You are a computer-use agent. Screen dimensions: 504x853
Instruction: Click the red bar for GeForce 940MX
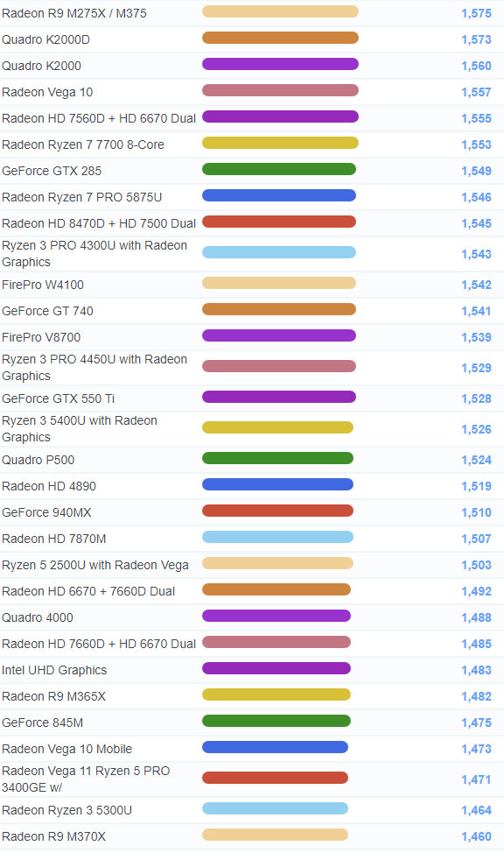click(278, 511)
